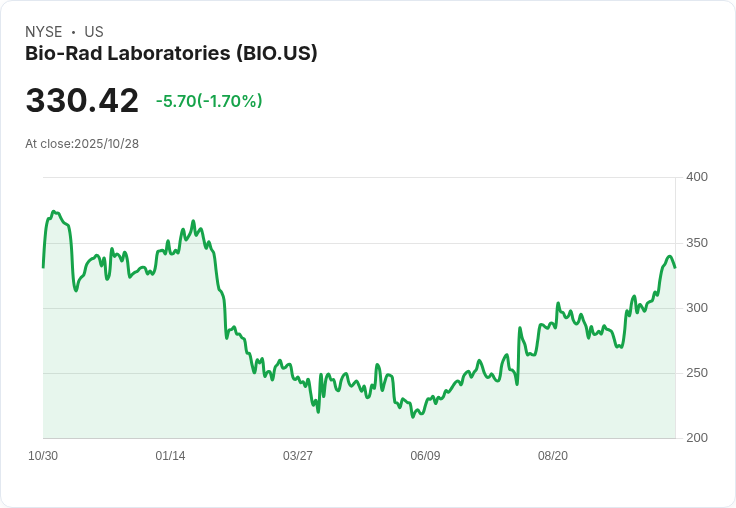The width and height of the screenshot is (736, 508).
Task: Click the 08/20 date axis label
Action: click(552, 456)
